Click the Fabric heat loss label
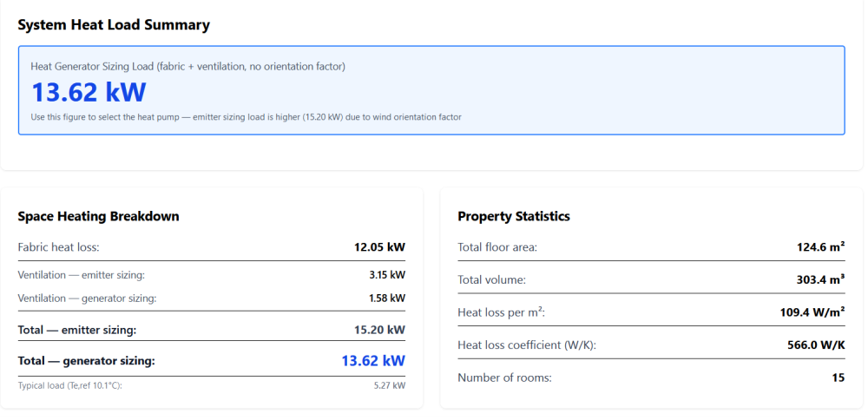 [58, 247]
